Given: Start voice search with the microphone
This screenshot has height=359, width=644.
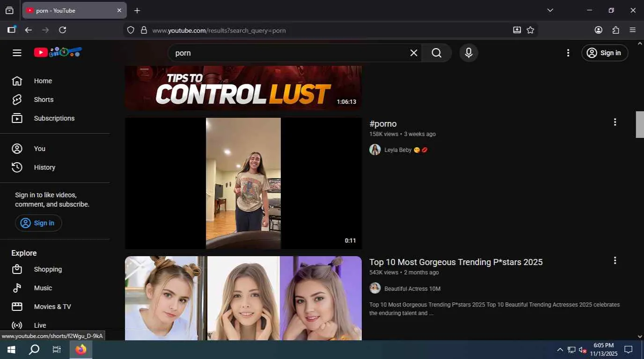Looking at the screenshot, I should coord(468,53).
